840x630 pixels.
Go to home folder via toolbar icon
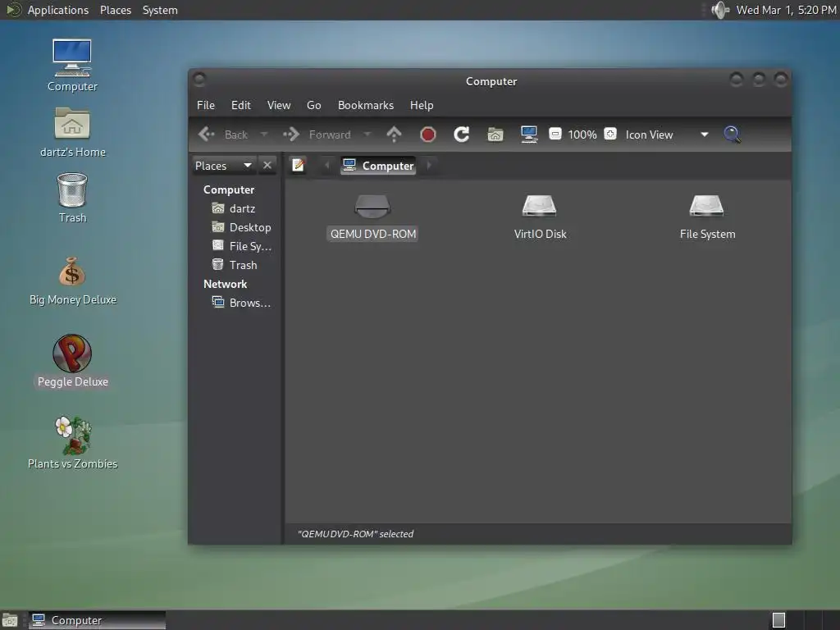(x=495, y=135)
